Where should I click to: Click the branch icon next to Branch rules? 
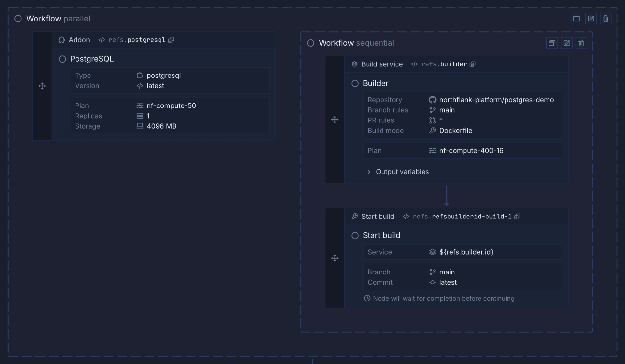pyautogui.click(x=432, y=110)
